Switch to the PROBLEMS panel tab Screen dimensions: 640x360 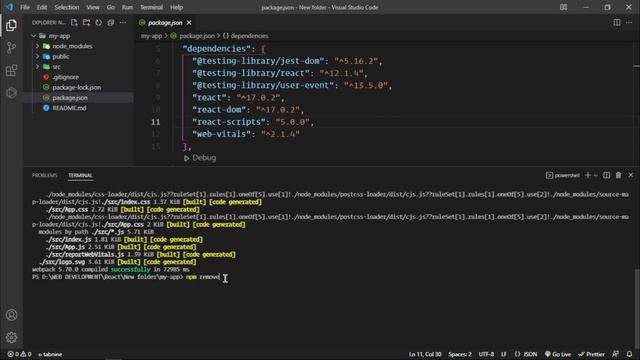pyautogui.click(x=44, y=175)
